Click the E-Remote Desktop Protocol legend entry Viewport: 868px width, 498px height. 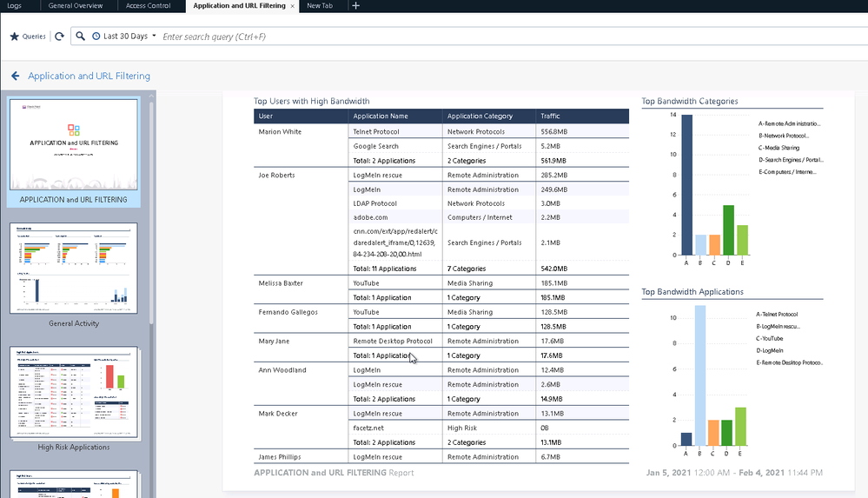point(790,362)
